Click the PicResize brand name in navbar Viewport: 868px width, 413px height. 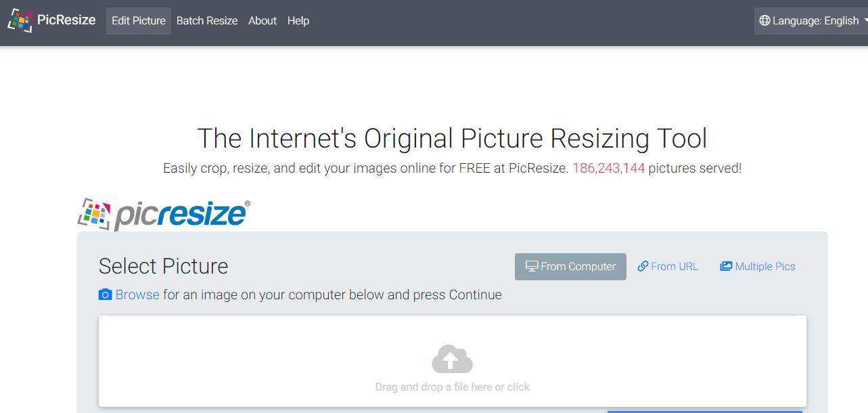(x=66, y=20)
